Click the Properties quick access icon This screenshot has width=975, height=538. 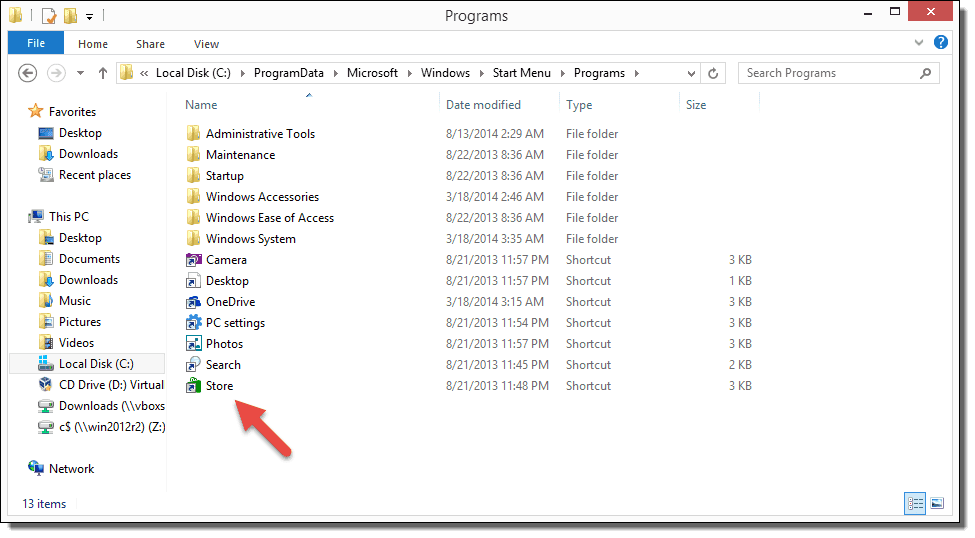coord(49,16)
